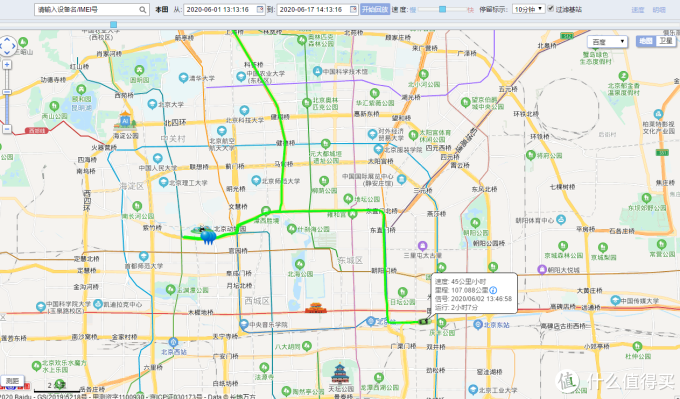Click the playback progress bar marker
Image resolution: width=680 pixels, height=399 pixels.
point(113,25)
